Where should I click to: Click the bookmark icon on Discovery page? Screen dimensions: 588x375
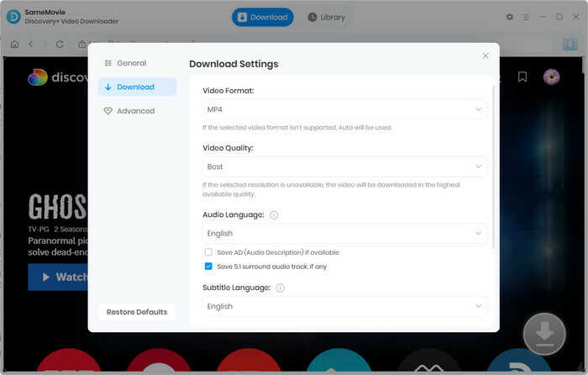(522, 77)
